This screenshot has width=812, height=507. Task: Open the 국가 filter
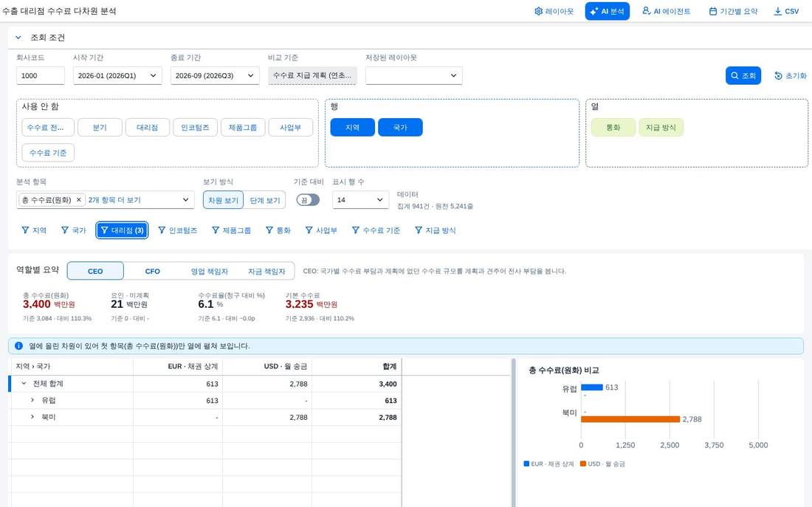pyautogui.click(x=74, y=230)
